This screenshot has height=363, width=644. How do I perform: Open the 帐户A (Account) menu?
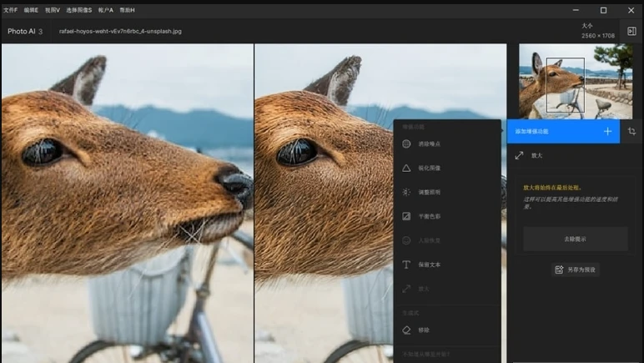click(x=106, y=10)
